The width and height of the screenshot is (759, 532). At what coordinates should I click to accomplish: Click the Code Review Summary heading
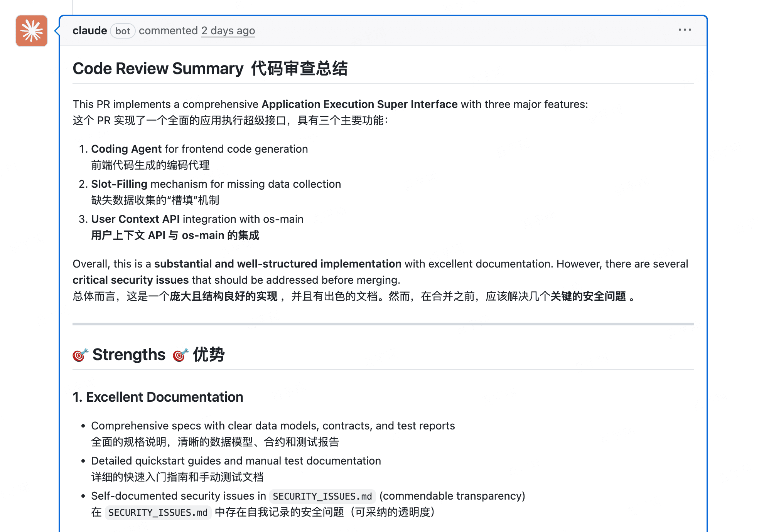(x=158, y=69)
